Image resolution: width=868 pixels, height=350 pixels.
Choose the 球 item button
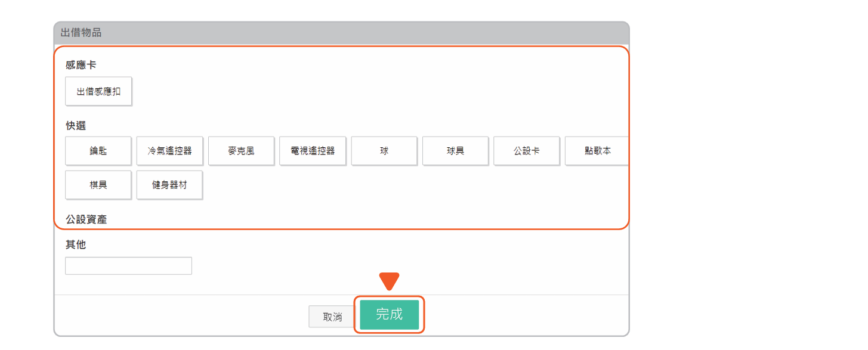click(x=384, y=151)
